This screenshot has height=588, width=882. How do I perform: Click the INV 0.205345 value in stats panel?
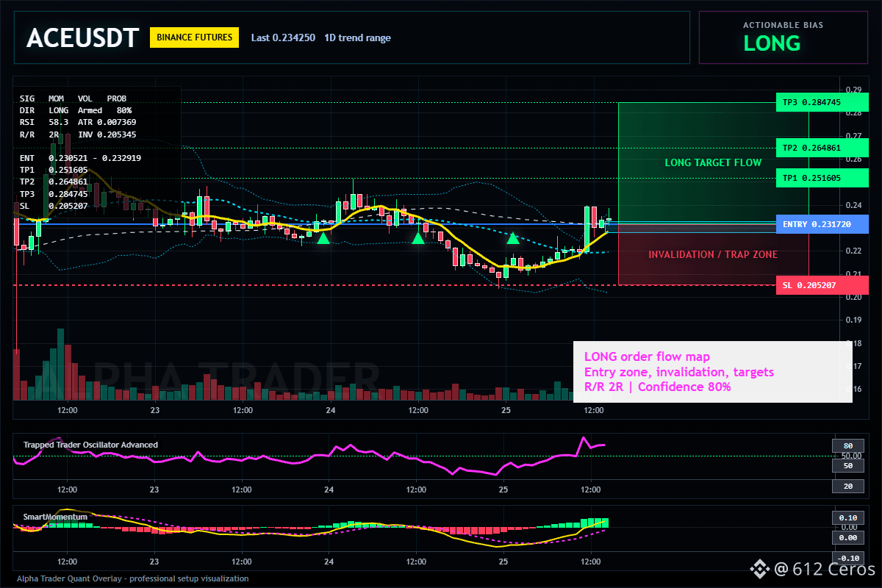click(107, 135)
